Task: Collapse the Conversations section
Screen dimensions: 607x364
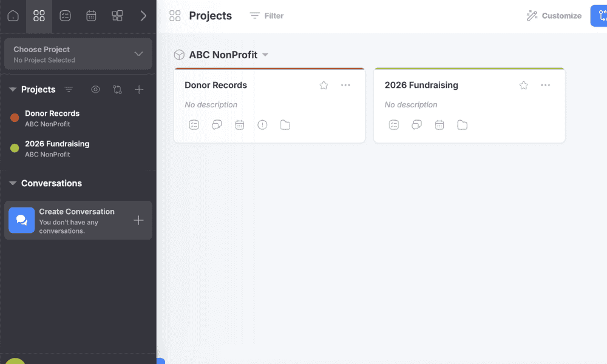Action: coord(13,183)
